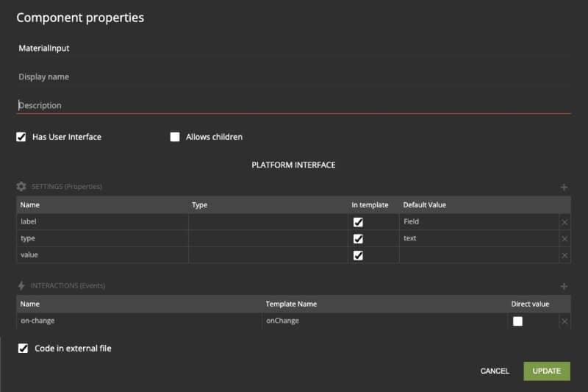Uncheck Has User Interface checkbox
588x392 pixels.
(x=21, y=137)
